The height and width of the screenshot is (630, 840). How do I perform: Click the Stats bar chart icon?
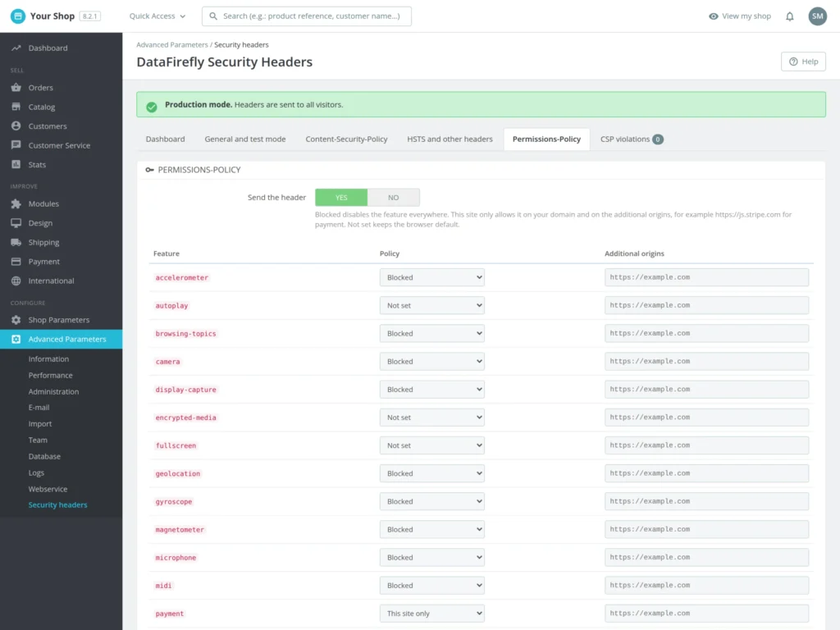[16, 164]
